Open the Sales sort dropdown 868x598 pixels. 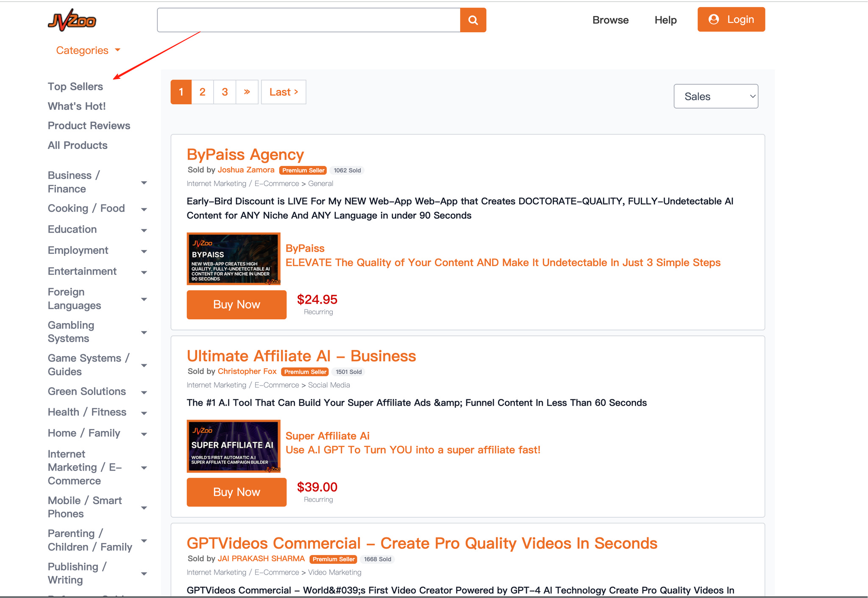tap(715, 97)
